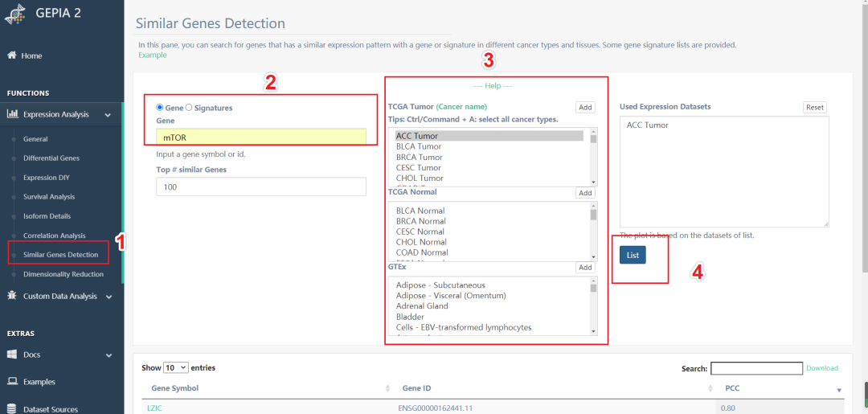Select Bladder in GTEx list
Screen dimensions: 868x414
pos(489,318)
